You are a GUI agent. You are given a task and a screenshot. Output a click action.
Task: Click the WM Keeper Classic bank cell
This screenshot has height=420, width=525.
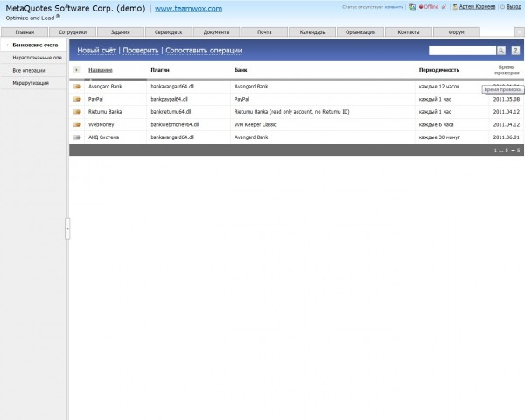tap(255, 124)
